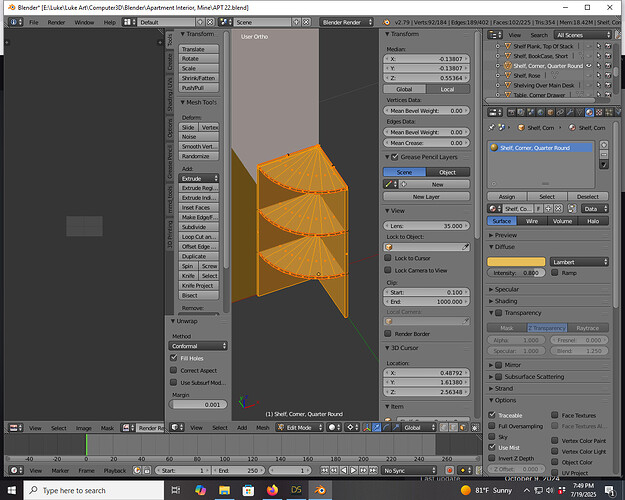Click the red auto-keyframe record button

point(450,470)
